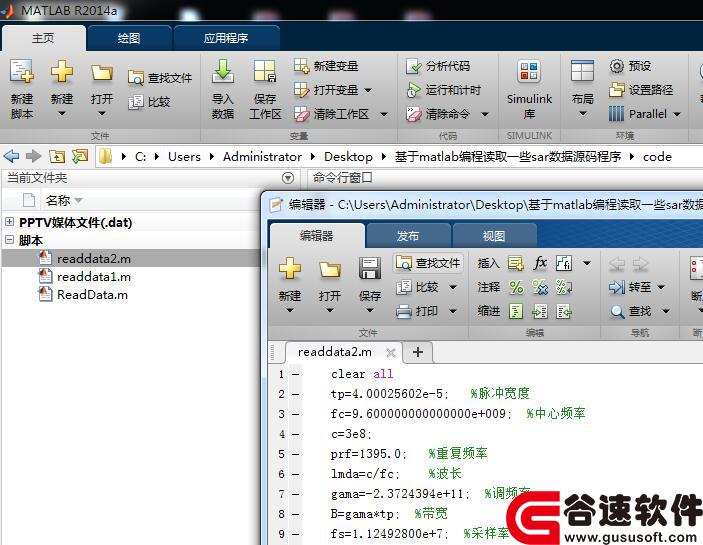
Task: Switch to the 主页 tab
Action: (43, 38)
